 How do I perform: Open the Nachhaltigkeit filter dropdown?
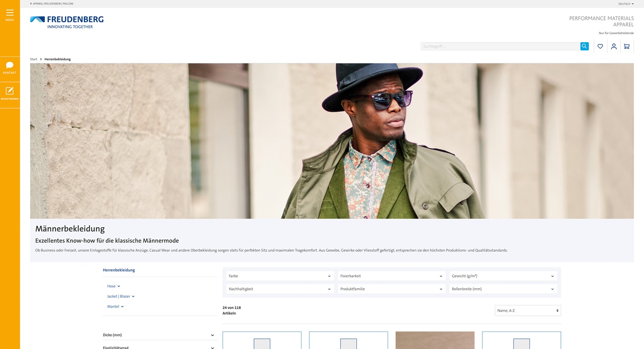pyautogui.click(x=279, y=289)
